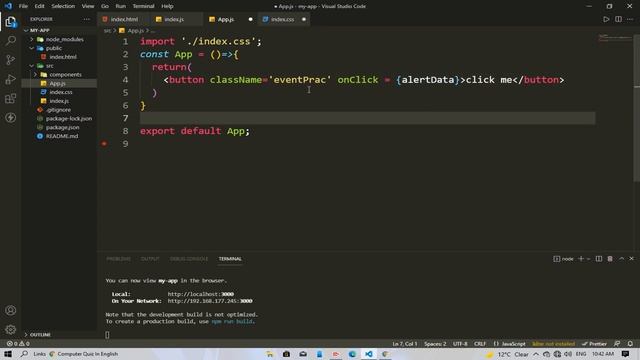640x360 pixels.
Task: Open the Help menu
Action: [167, 6]
